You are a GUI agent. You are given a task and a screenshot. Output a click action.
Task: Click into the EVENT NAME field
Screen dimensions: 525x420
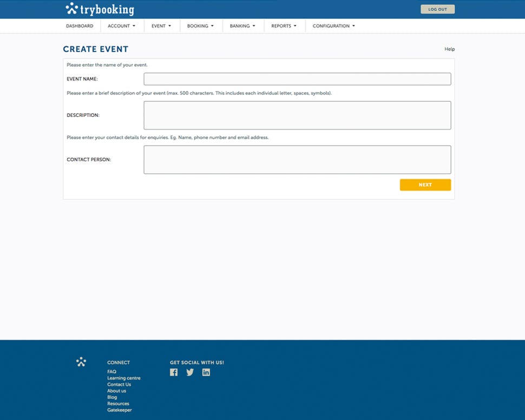pyautogui.click(x=297, y=78)
